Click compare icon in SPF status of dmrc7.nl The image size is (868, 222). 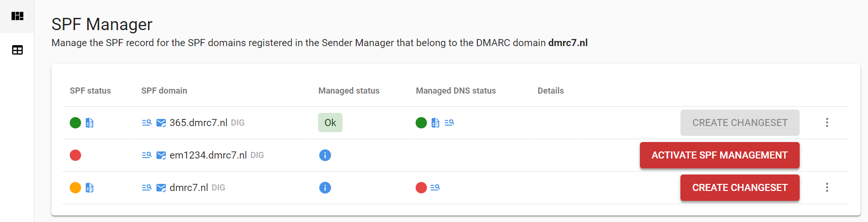tap(90, 188)
